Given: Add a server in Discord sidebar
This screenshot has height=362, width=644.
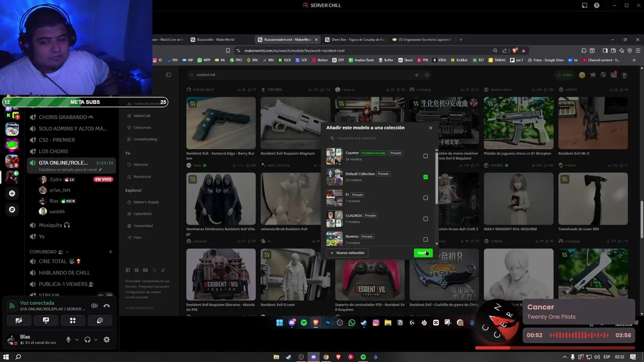Looking at the screenshot, I should (12, 194).
